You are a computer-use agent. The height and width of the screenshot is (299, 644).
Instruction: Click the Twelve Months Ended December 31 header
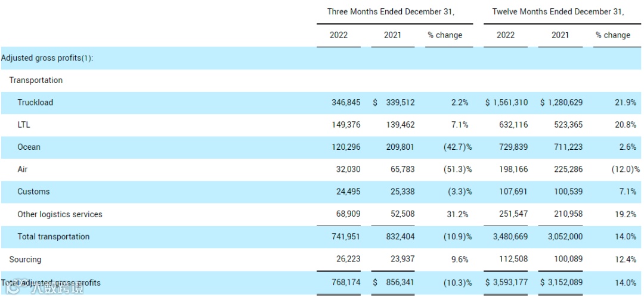[x=558, y=11]
